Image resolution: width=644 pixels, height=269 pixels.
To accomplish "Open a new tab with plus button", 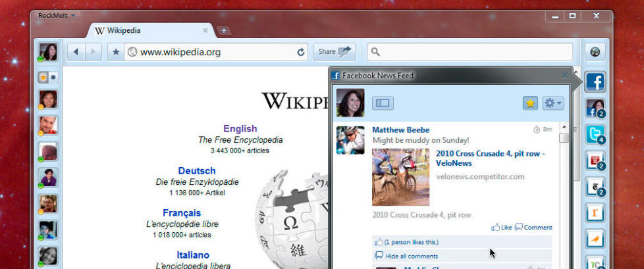I will pyautogui.click(x=223, y=30).
